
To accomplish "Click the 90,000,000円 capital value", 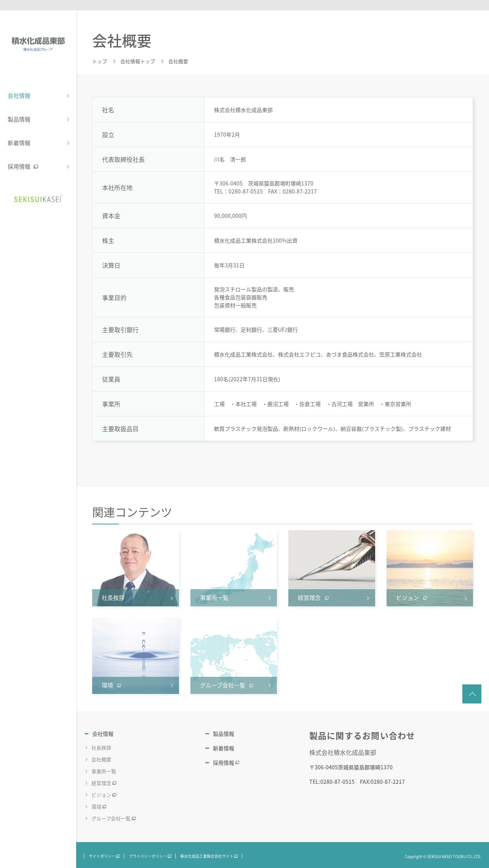I will click(x=230, y=216).
